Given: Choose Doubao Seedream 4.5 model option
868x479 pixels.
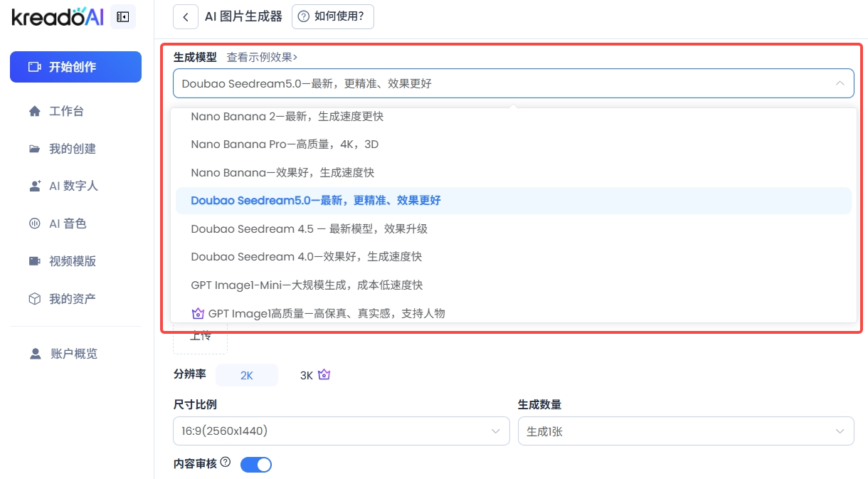Looking at the screenshot, I should point(309,228).
